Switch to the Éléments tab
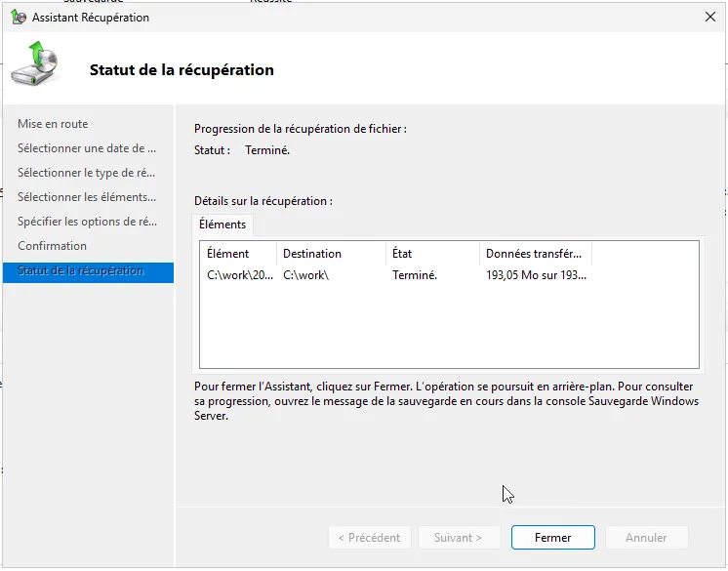 tap(222, 224)
